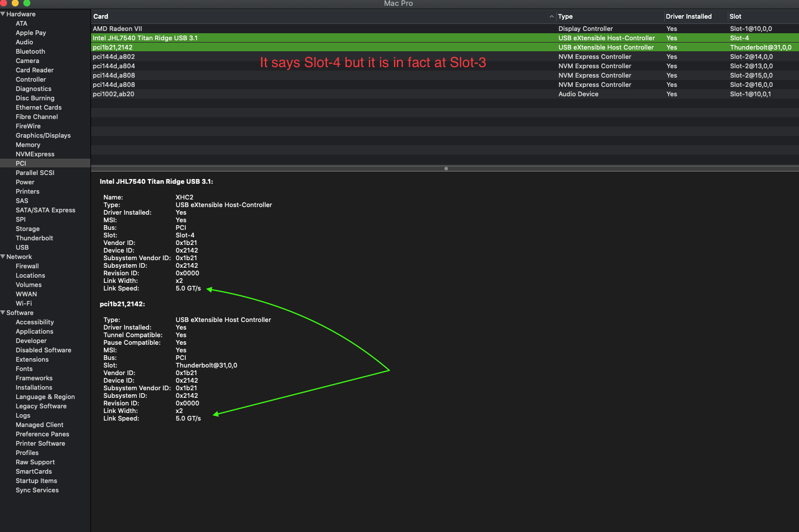Image resolution: width=799 pixels, height=532 pixels.
Task: Open Applications under Software
Action: [34, 331]
